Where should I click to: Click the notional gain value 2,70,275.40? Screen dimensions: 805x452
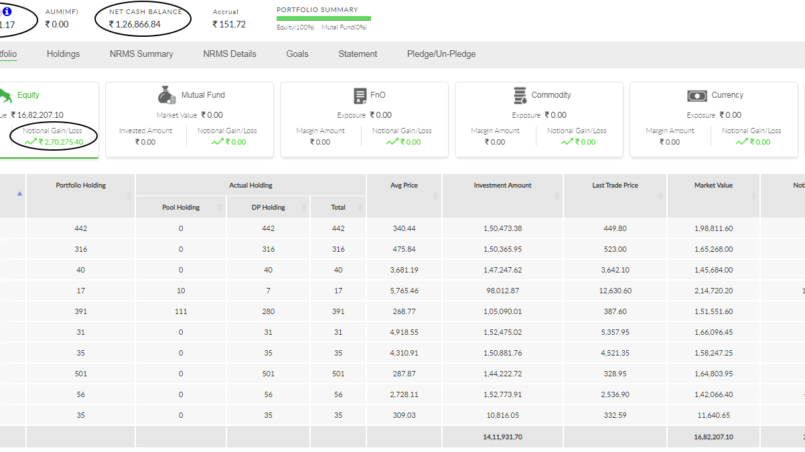click(61, 142)
